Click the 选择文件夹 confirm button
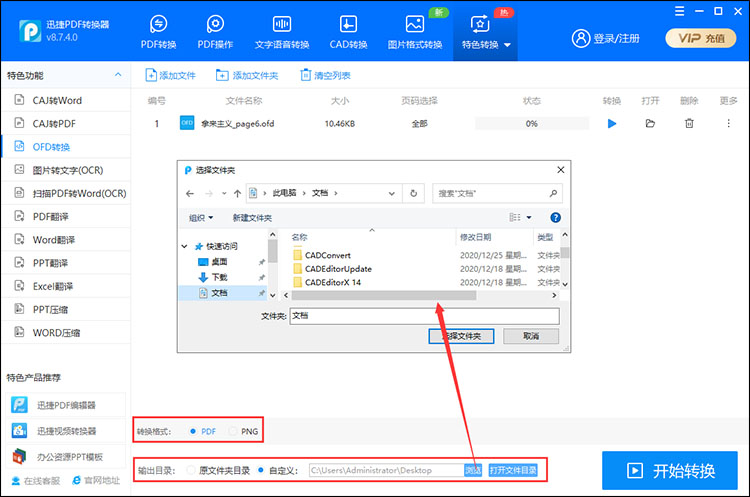This screenshot has width=750, height=497. pos(461,336)
